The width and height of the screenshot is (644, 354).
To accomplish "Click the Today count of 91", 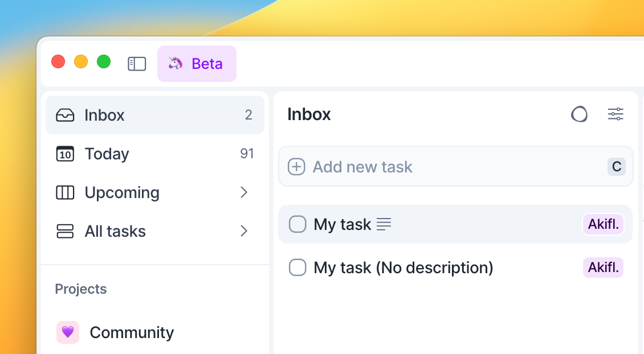I will click(x=247, y=154).
